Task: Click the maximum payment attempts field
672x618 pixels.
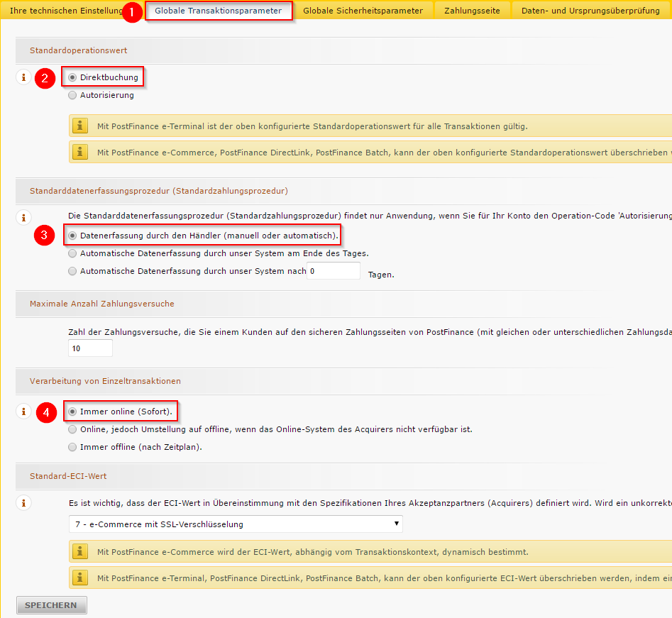Action: (x=90, y=348)
